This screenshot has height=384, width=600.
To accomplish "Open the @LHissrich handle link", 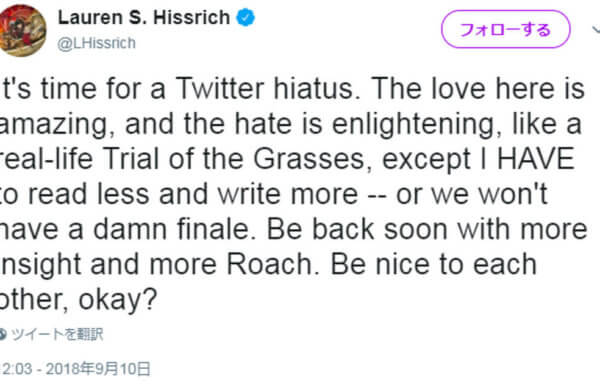I will click(96, 43).
